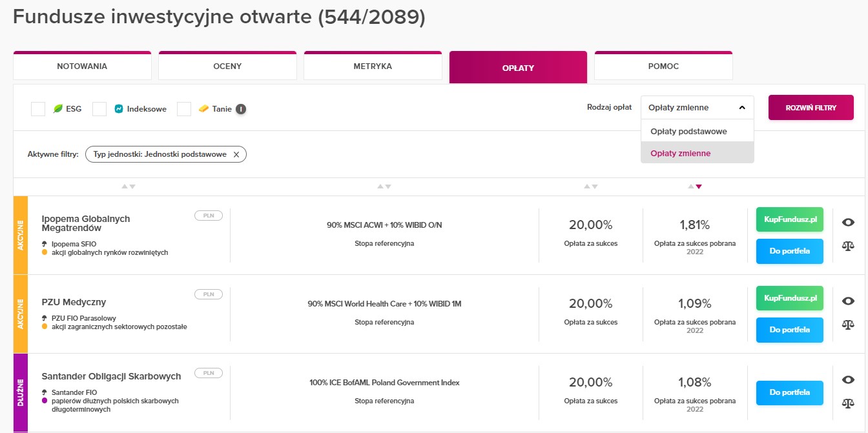
Task: Sort by the magenta descending arrow
Action: click(x=699, y=186)
